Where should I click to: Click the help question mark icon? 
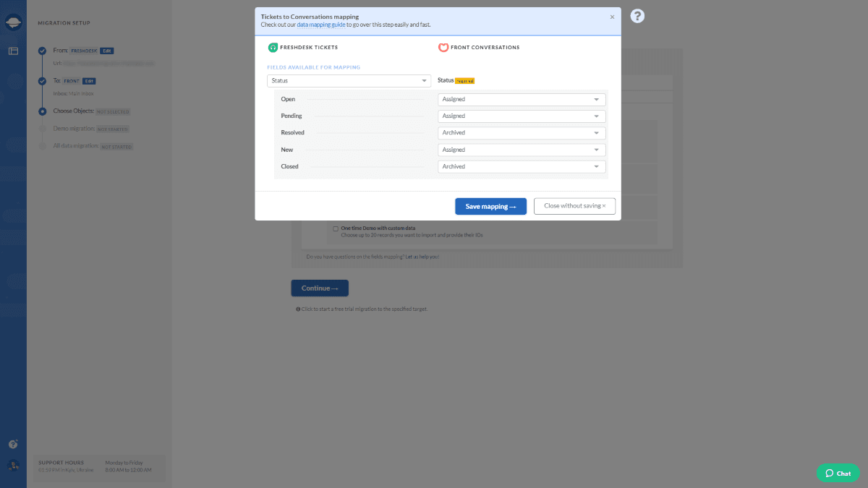[x=637, y=15]
